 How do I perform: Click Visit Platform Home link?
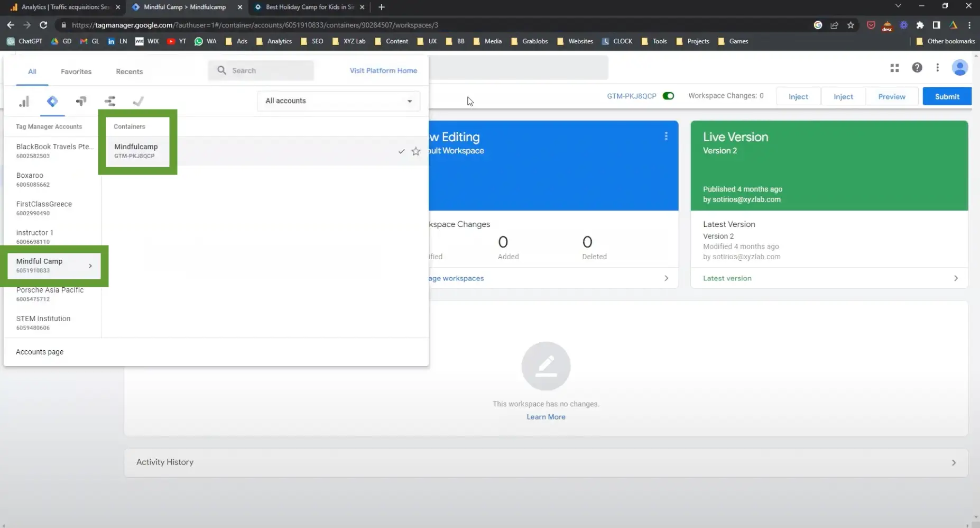[x=383, y=70]
